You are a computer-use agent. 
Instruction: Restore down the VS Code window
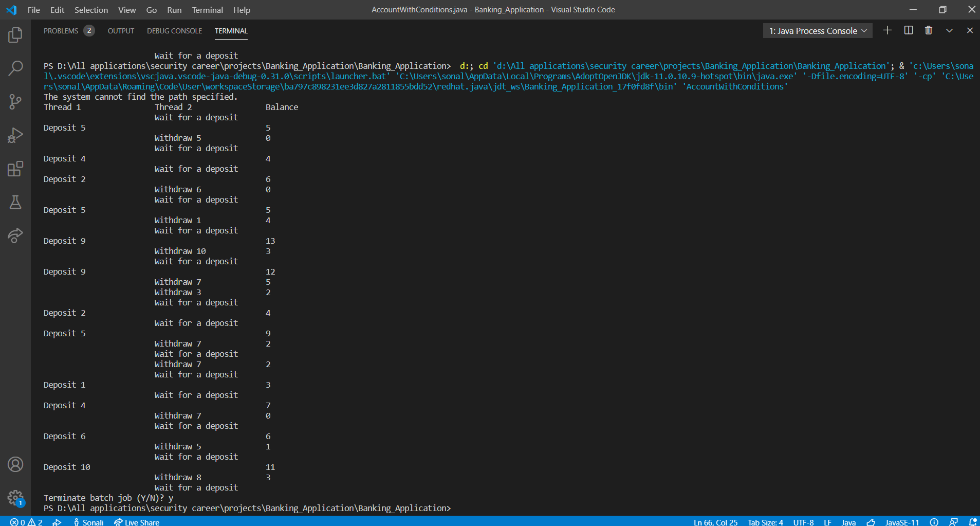(942, 10)
